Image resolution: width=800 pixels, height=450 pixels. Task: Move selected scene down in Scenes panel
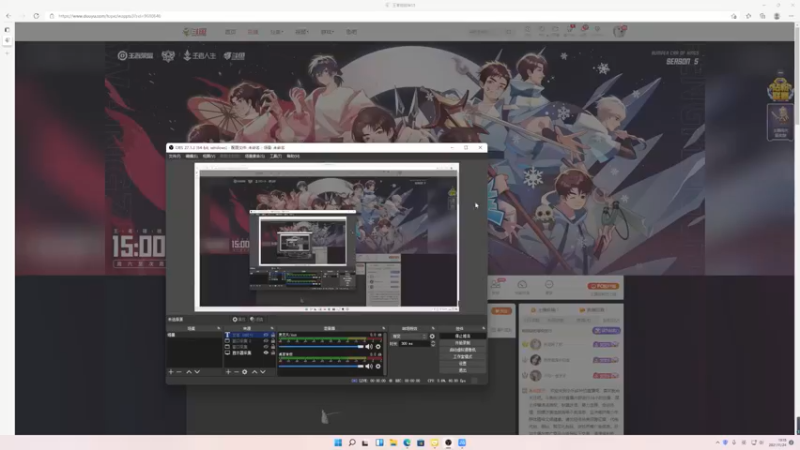point(197,372)
